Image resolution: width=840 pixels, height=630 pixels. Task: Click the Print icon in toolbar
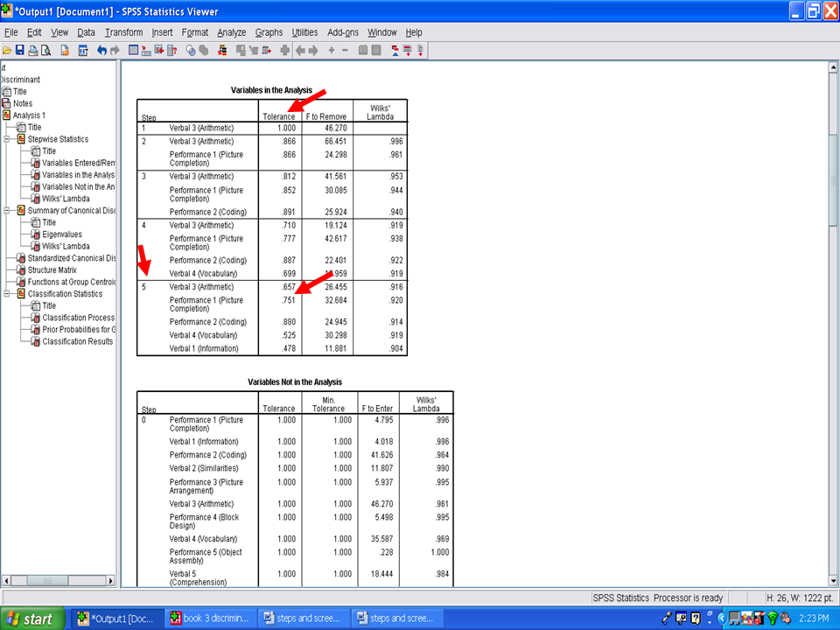pos(32,50)
